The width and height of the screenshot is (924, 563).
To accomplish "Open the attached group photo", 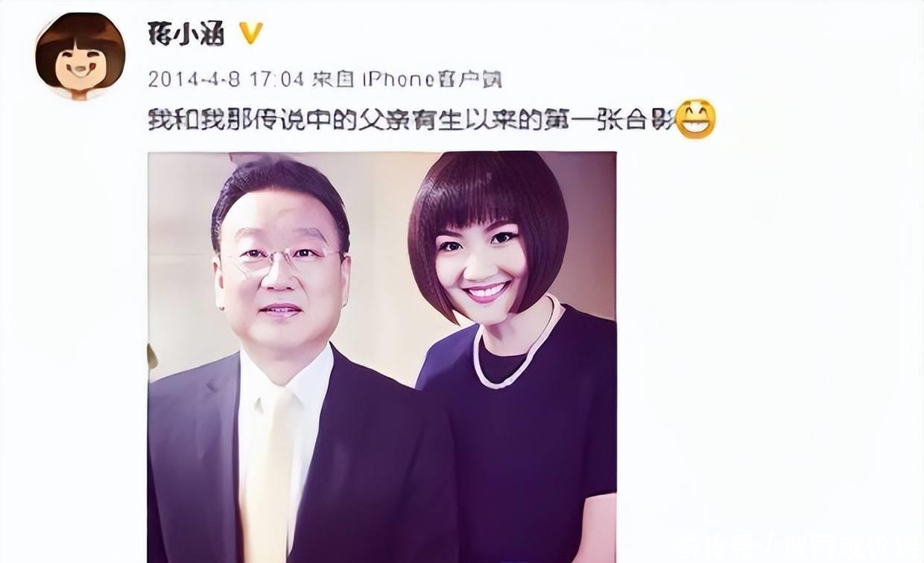I will 382,357.
